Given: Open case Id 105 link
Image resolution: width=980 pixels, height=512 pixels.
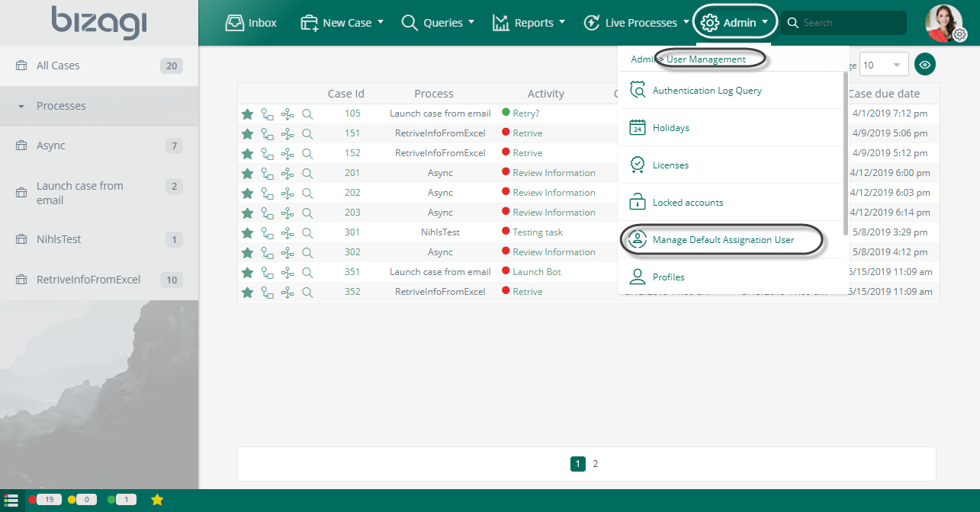Looking at the screenshot, I should point(352,114).
